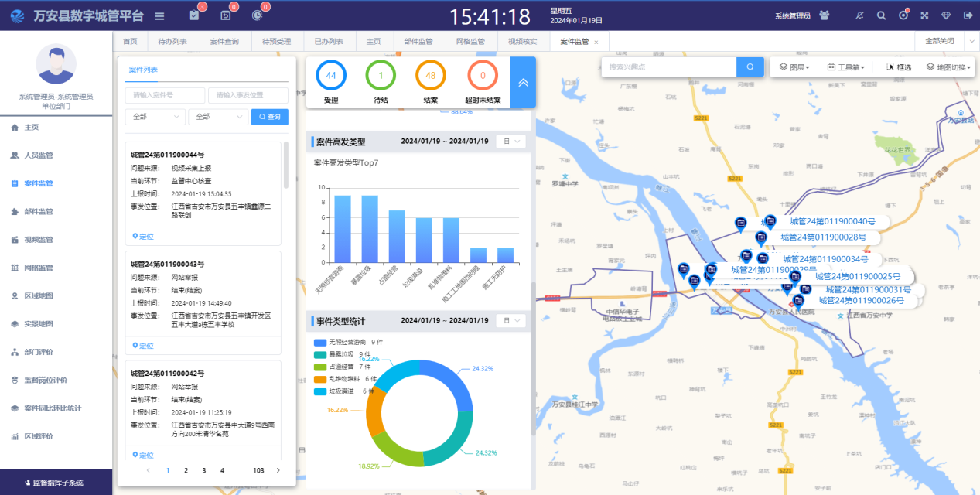Activate the 框选 box-select map tool
The width and height of the screenshot is (980, 495).
899,67
